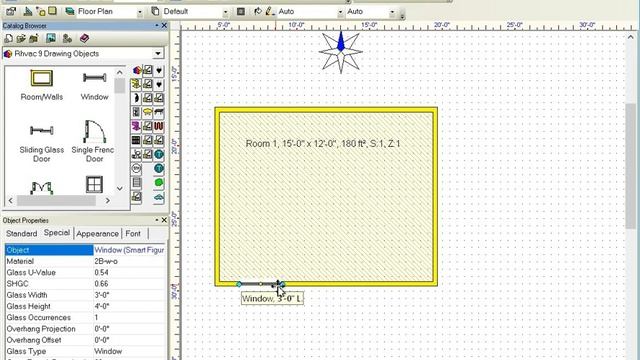Click the pencil line color icon
The height and width of the screenshot is (360, 640).
click(269, 11)
